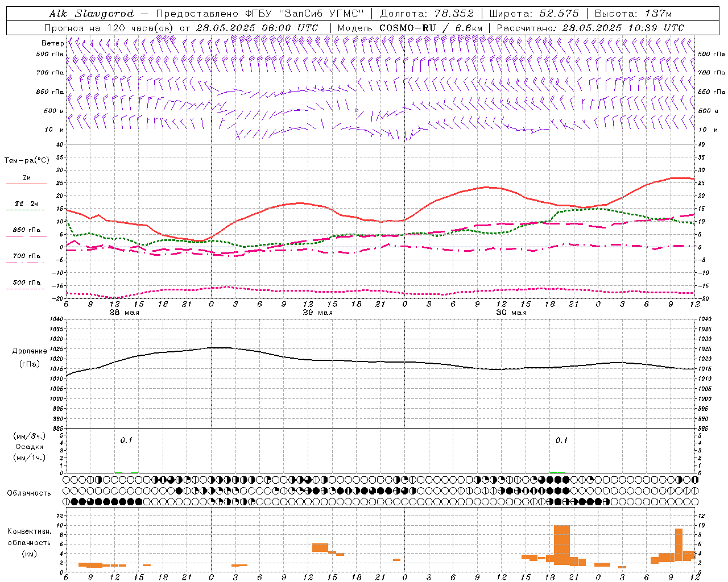Click the Осадки precipitation label

click(x=30, y=447)
